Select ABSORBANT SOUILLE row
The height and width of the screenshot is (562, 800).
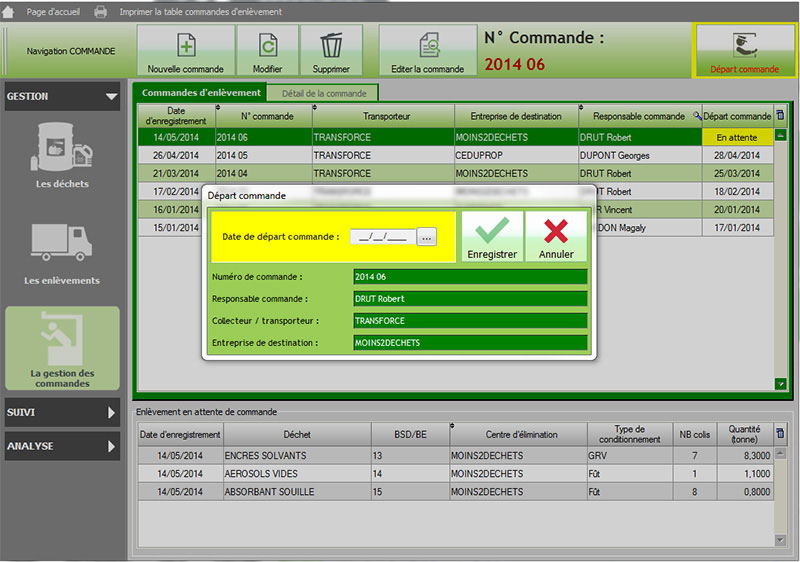456,492
